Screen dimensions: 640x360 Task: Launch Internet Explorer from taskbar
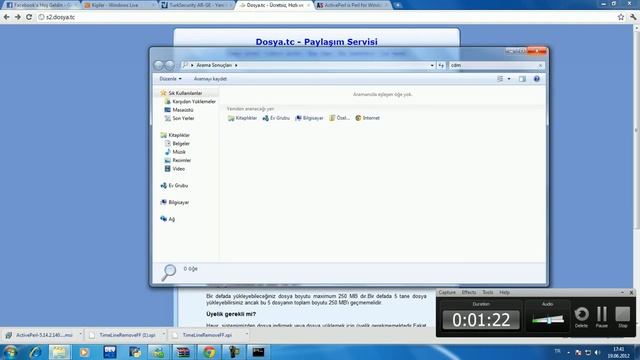35,352
